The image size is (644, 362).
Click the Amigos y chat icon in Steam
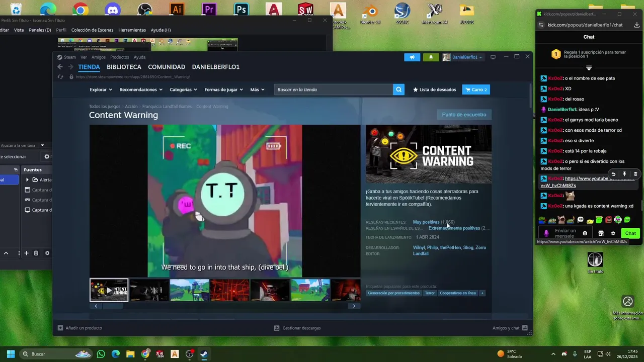[x=525, y=328]
